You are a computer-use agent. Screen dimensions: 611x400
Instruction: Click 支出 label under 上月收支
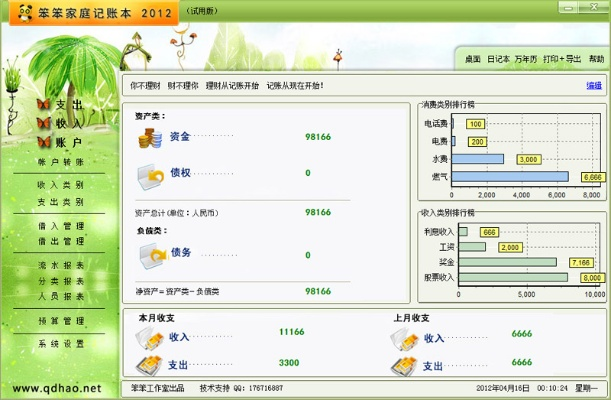tap(433, 366)
